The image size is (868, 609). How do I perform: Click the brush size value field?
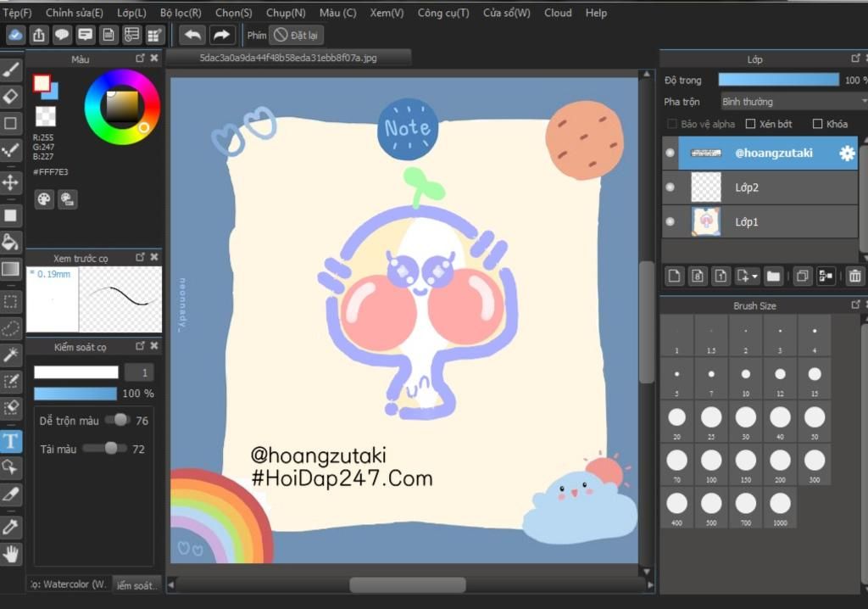(x=139, y=372)
